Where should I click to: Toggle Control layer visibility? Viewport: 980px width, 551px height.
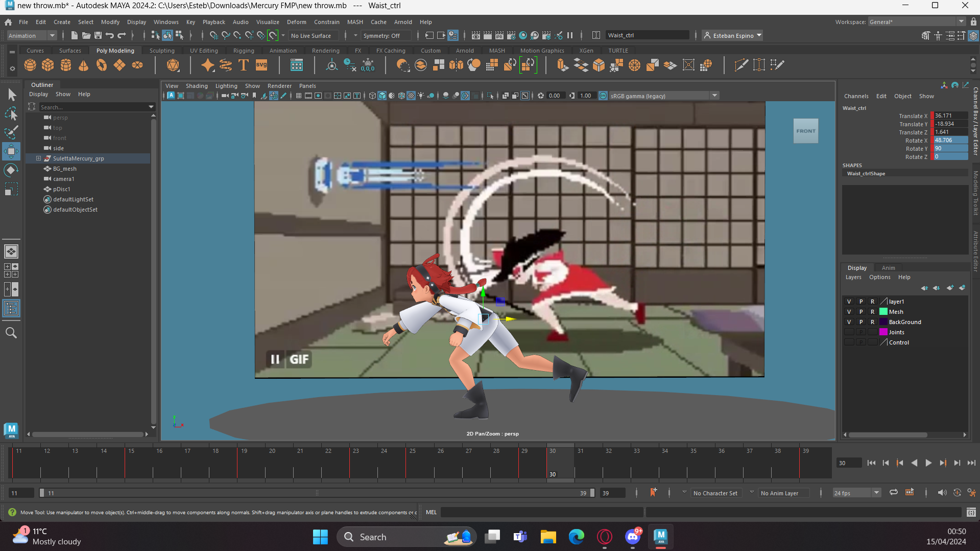click(x=849, y=342)
